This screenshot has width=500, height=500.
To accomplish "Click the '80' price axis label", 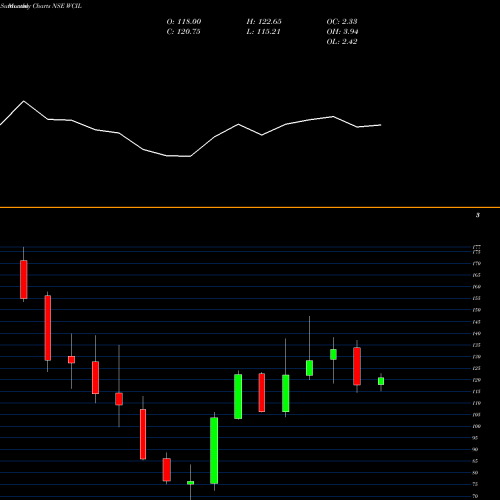I will 475,473.
